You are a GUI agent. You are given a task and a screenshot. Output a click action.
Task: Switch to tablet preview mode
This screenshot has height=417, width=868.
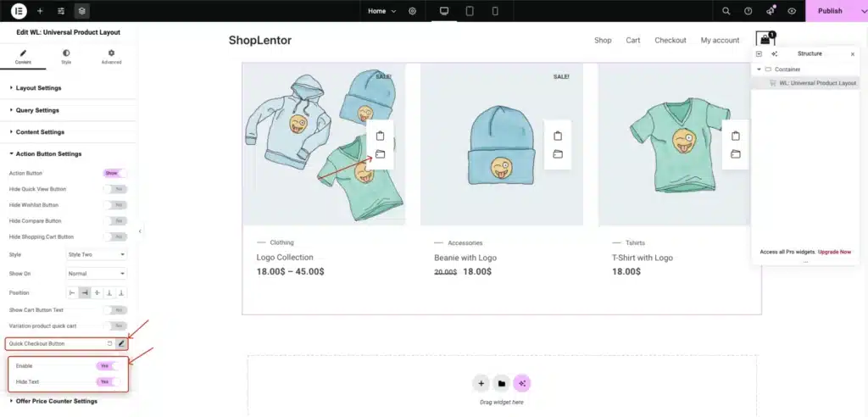[470, 11]
